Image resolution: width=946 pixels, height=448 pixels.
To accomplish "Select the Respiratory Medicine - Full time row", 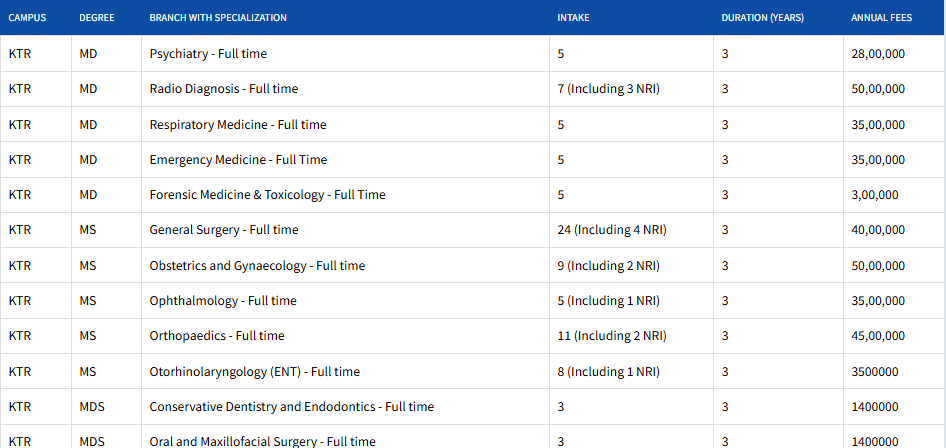I will (238, 125).
